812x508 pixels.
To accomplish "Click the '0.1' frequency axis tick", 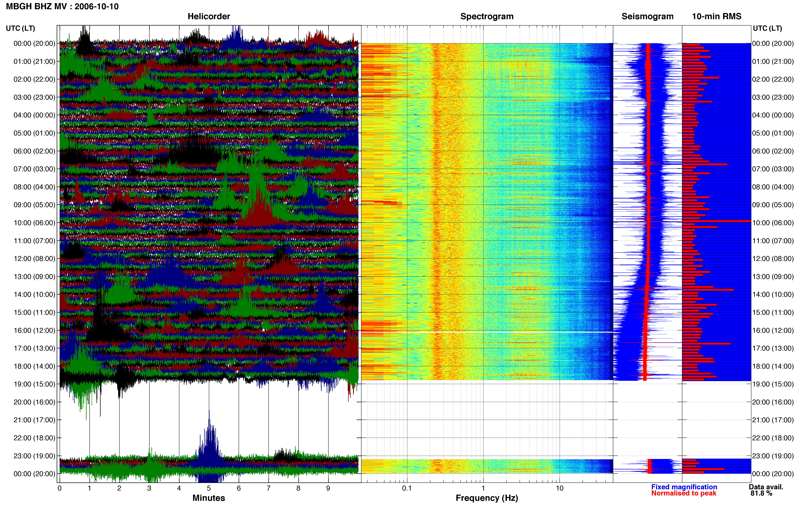I will (407, 488).
